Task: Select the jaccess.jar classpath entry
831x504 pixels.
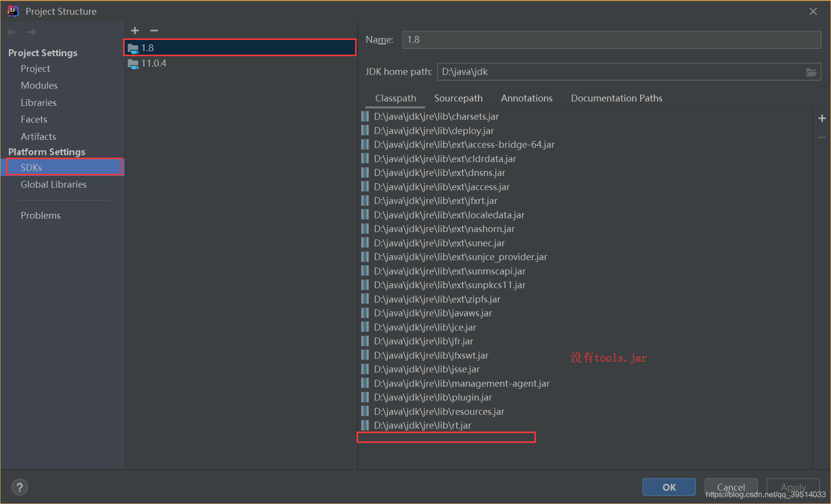Action: [442, 187]
